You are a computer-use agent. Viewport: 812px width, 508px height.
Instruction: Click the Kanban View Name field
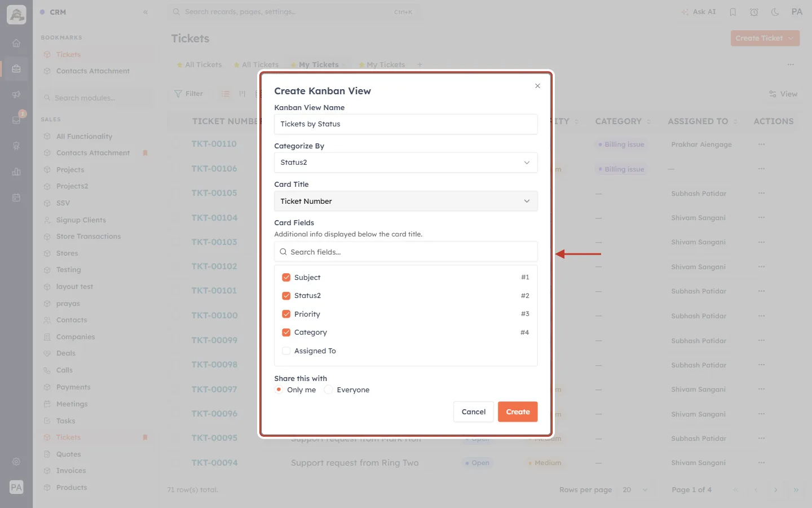pos(405,124)
